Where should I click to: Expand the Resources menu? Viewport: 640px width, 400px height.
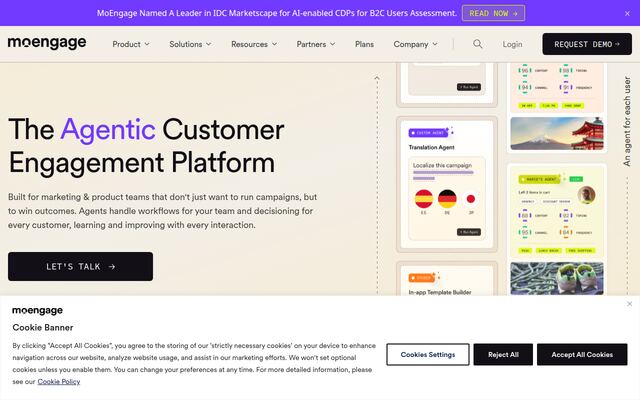(254, 44)
